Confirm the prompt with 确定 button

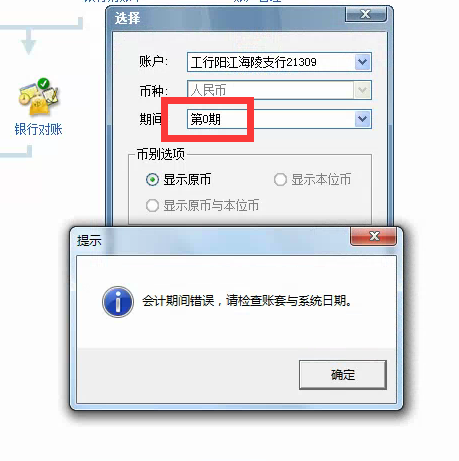343,375
